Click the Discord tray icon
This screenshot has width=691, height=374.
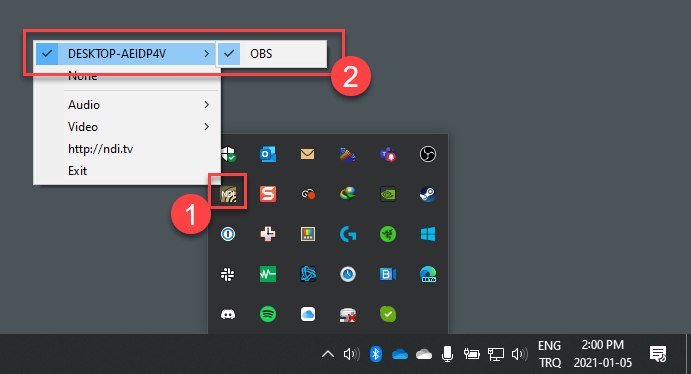pos(228,314)
